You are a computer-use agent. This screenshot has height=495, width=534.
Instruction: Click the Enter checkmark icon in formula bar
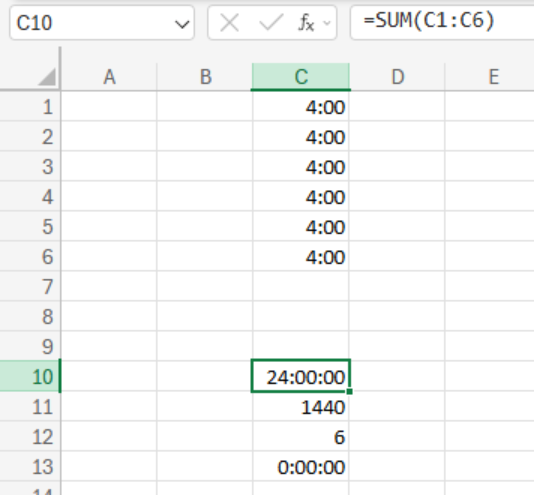coord(271,23)
